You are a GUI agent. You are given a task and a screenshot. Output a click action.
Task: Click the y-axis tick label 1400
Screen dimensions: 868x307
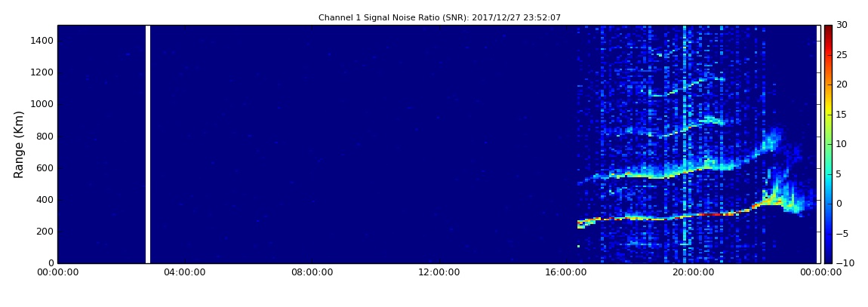(42, 41)
